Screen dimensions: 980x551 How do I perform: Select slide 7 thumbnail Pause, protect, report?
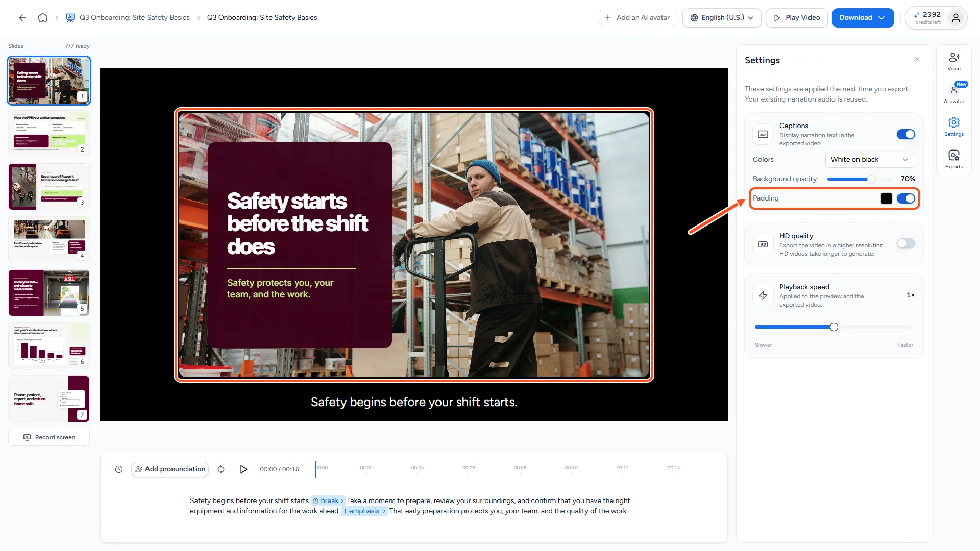[49, 399]
